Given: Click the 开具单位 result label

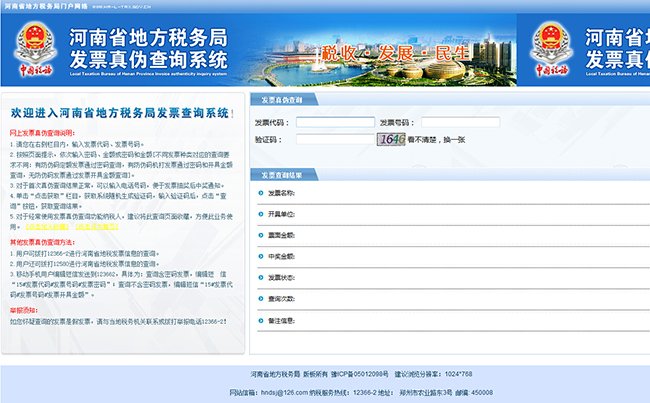Looking at the screenshot, I should [x=281, y=214].
